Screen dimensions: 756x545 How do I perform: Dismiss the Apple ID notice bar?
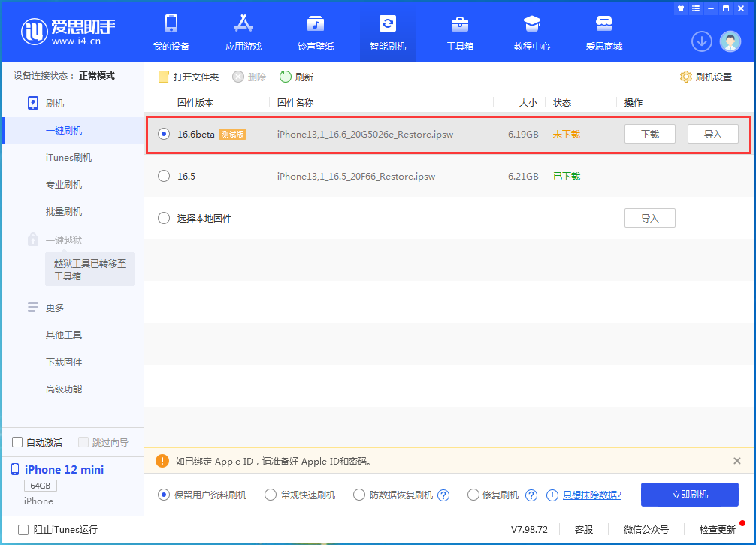[x=736, y=461]
